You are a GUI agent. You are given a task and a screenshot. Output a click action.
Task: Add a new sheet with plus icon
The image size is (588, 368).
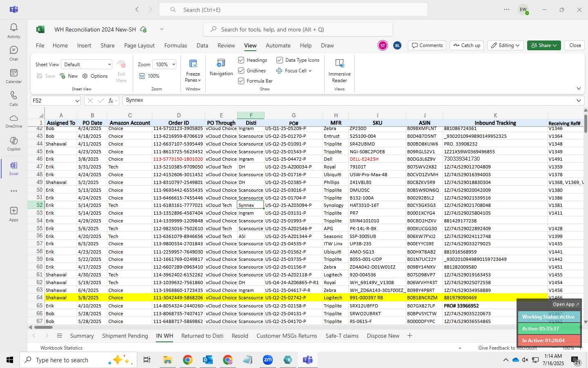coord(410,336)
